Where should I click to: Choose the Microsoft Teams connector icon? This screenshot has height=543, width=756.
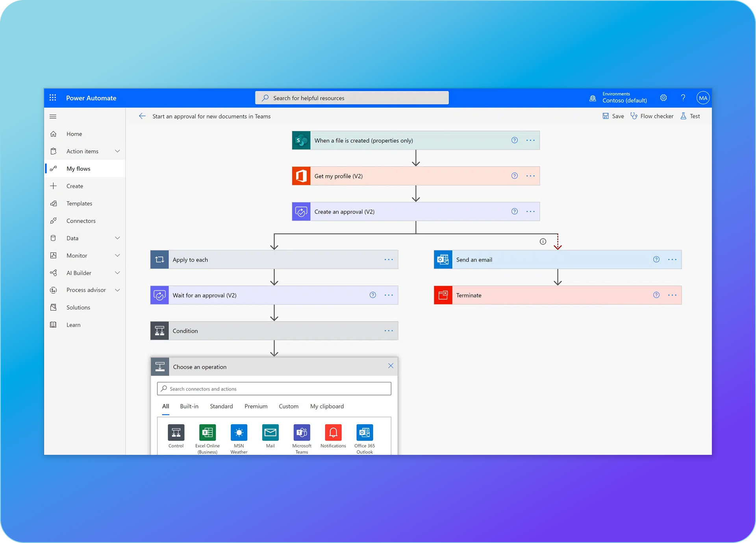302,433
